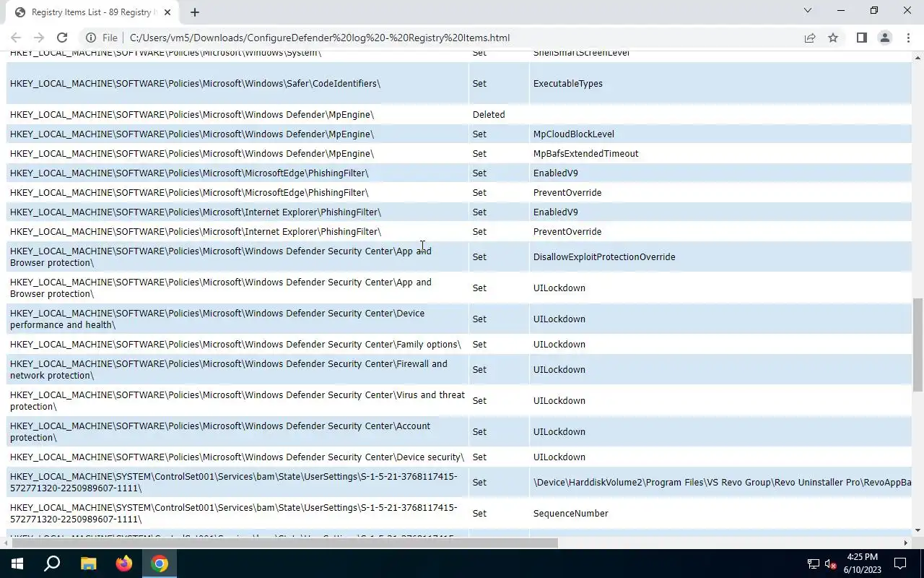This screenshot has width=924, height=578.
Task: Click 'Set' in the MpCloudBlockLevel row
Action: (479, 134)
